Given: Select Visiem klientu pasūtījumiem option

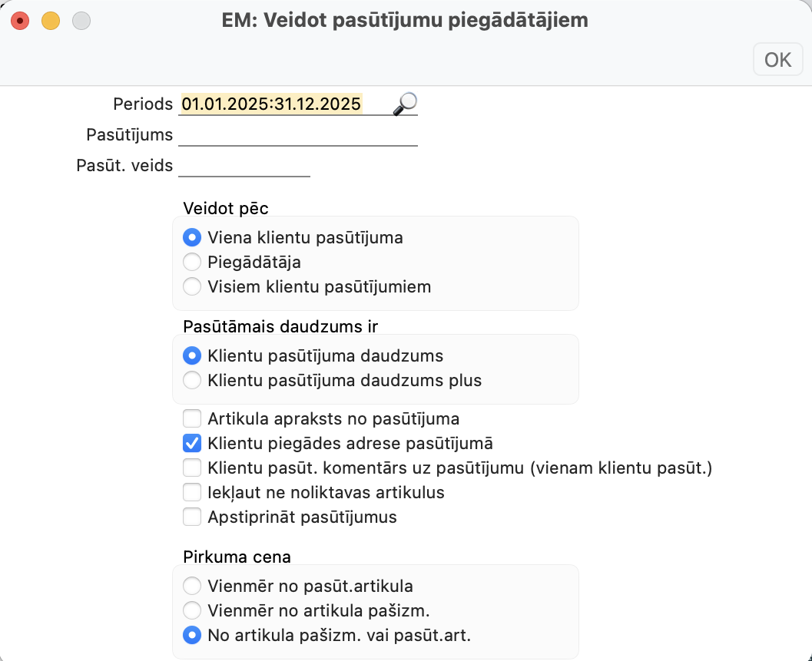Looking at the screenshot, I should (193, 287).
